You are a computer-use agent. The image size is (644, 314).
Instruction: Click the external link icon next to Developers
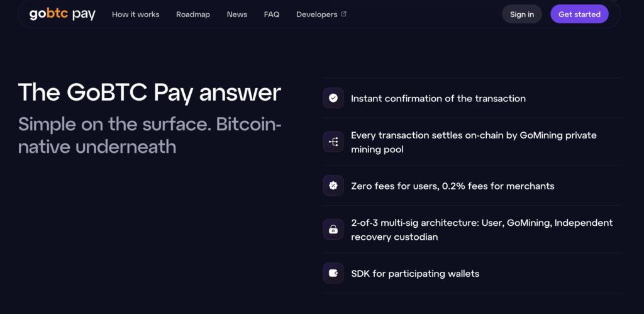click(x=344, y=14)
